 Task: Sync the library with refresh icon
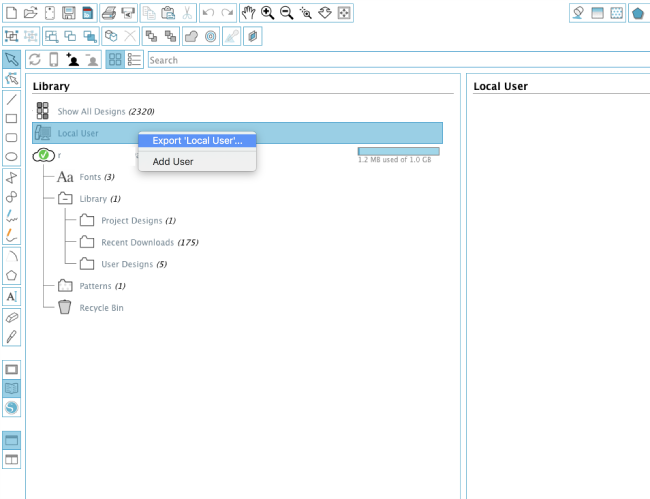pyautogui.click(x=35, y=60)
